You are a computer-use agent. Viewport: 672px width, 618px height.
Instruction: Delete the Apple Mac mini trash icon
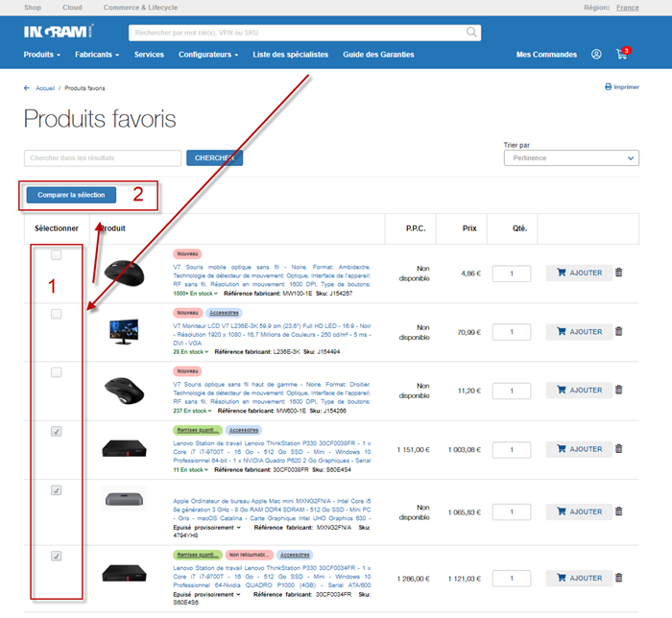618,511
